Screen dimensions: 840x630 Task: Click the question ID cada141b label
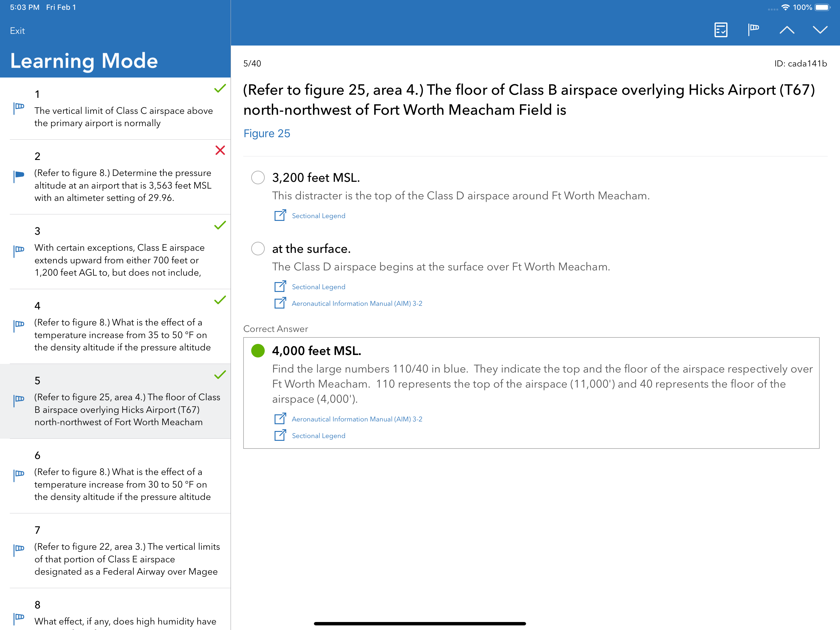tap(801, 63)
